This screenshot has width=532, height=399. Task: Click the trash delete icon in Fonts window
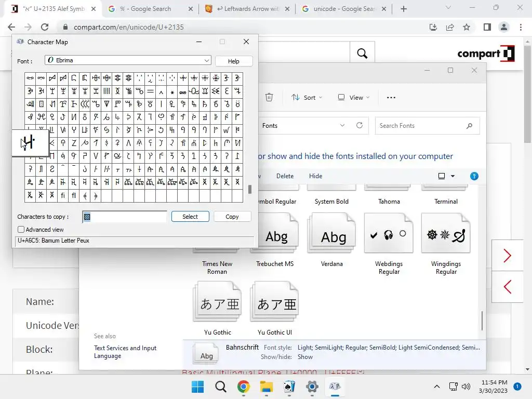[269, 97]
